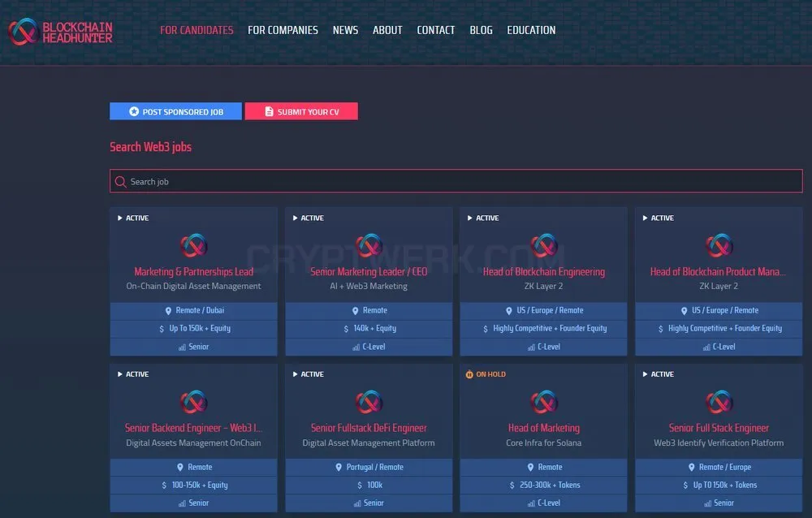Click 'AI + Web3 Marketing' subtitle
Image resolution: width=812 pixels, height=518 pixels.
(369, 287)
